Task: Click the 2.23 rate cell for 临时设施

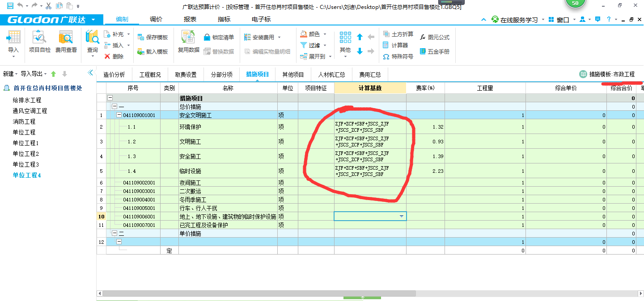Action: coord(425,171)
